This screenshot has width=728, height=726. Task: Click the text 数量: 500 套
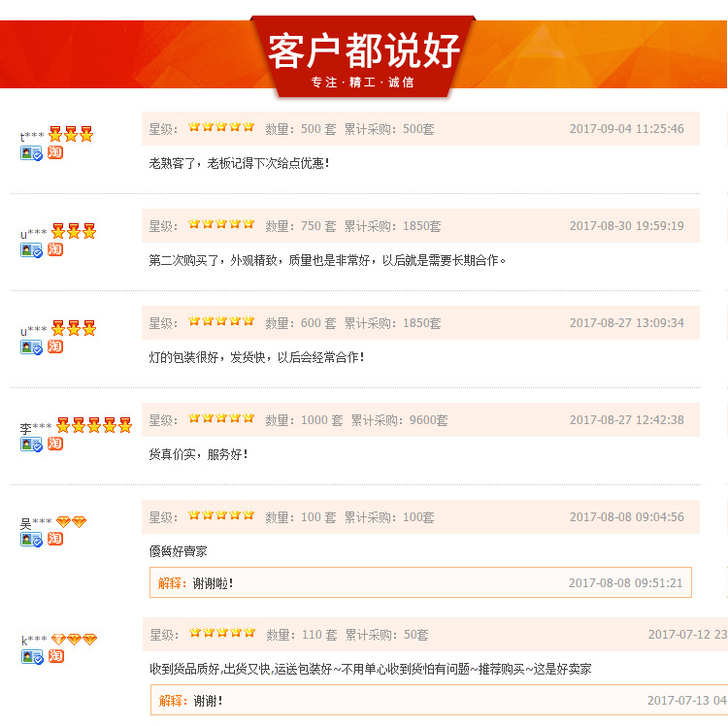pyautogui.click(x=300, y=129)
